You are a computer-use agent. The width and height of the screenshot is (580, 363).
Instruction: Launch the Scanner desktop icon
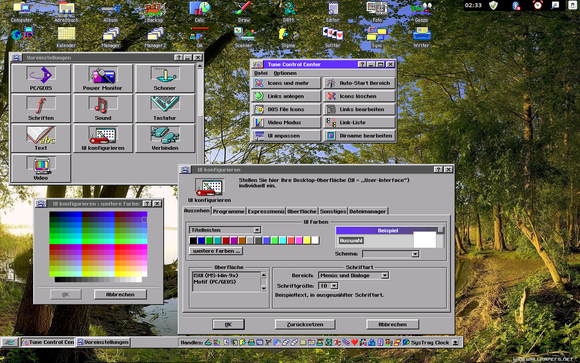click(244, 37)
